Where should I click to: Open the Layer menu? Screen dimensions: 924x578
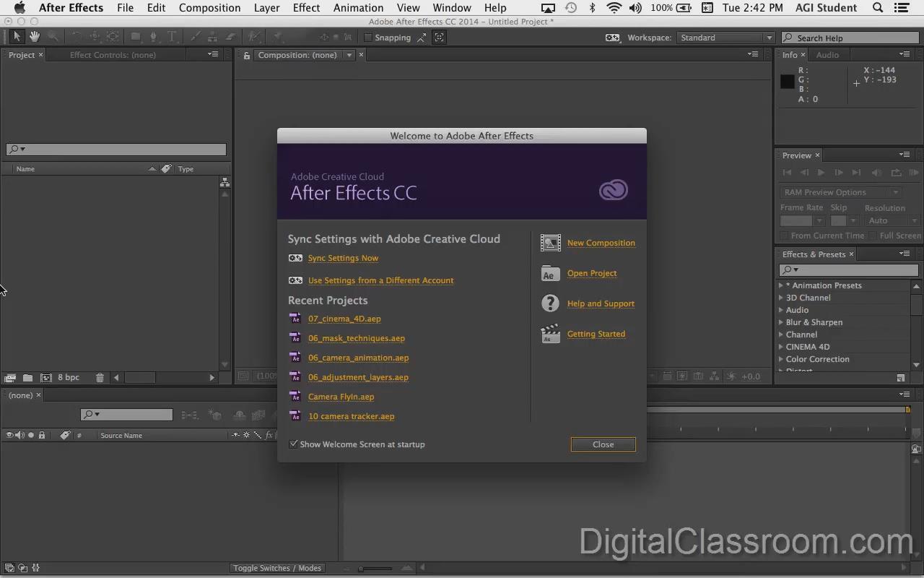pyautogui.click(x=266, y=8)
